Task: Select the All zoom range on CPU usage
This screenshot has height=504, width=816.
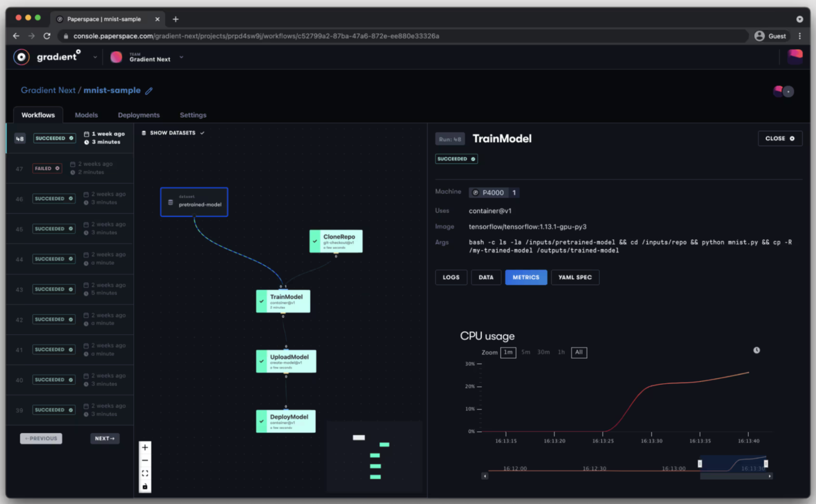Action: [579, 352]
